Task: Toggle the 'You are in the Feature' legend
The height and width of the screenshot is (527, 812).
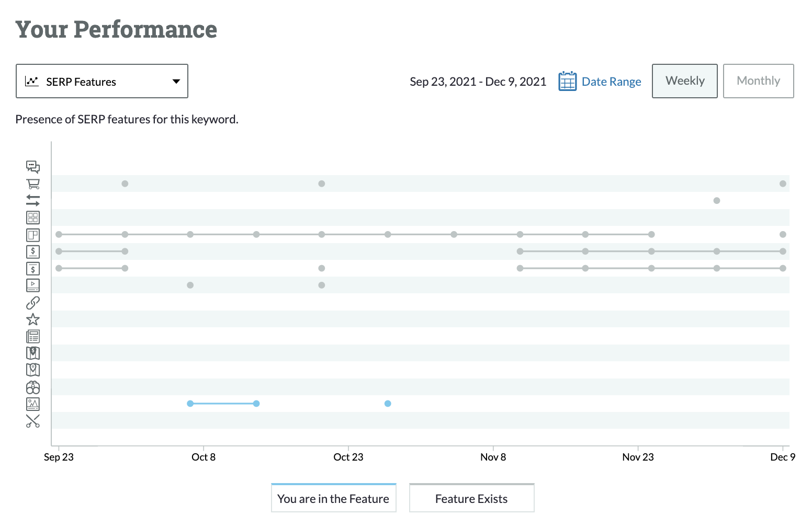Action: (333, 498)
